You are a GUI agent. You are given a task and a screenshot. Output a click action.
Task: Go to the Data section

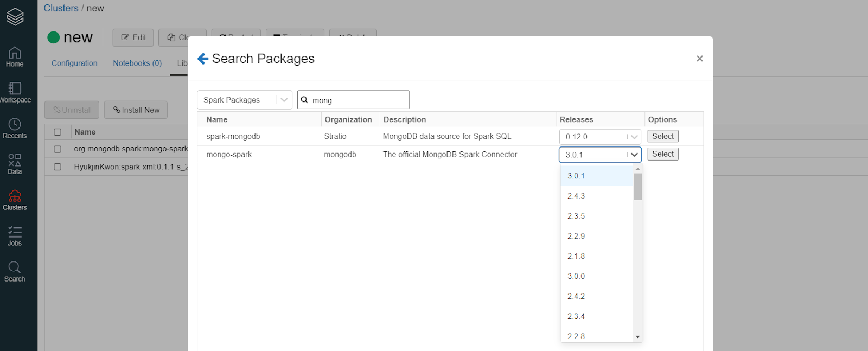(x=15, y=164)
